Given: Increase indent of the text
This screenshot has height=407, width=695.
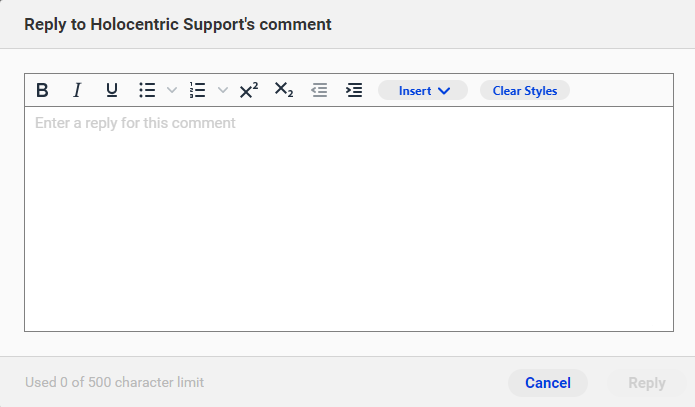Looking at the screenshot, I should pos(354,90).
